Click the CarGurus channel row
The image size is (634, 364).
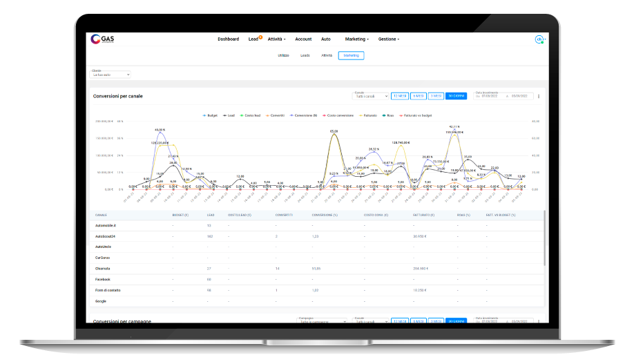click(x=318, y=258)
